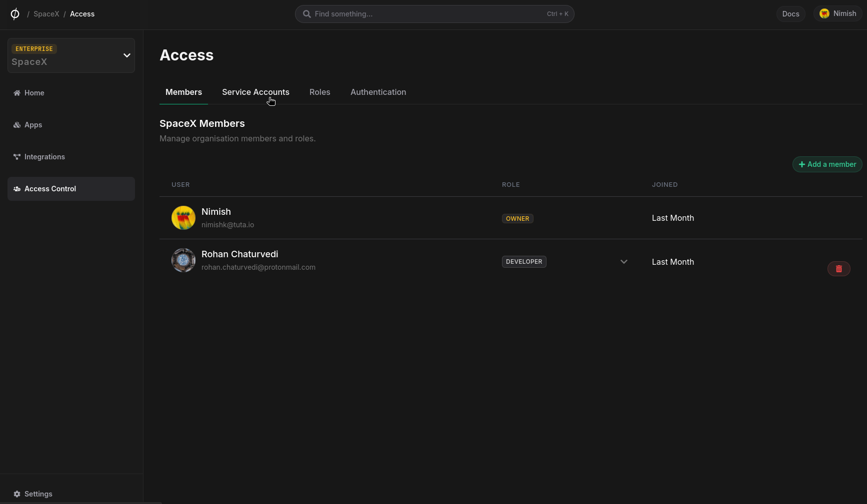Click the Apps sidebar icon

pos(17,125)
